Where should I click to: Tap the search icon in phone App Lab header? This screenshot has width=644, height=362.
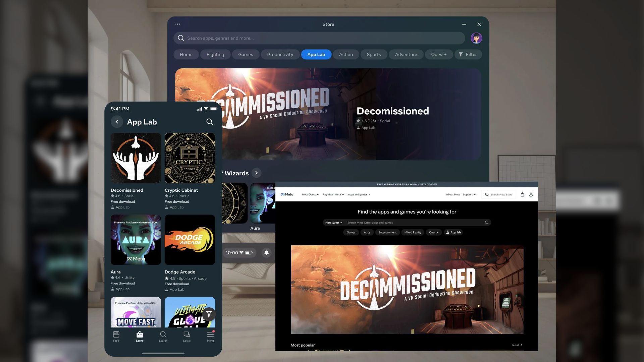click(209, 122)
